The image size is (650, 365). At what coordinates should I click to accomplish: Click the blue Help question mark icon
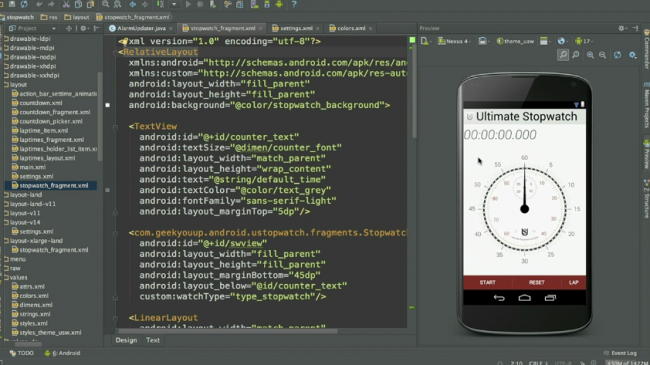(294, 4)
